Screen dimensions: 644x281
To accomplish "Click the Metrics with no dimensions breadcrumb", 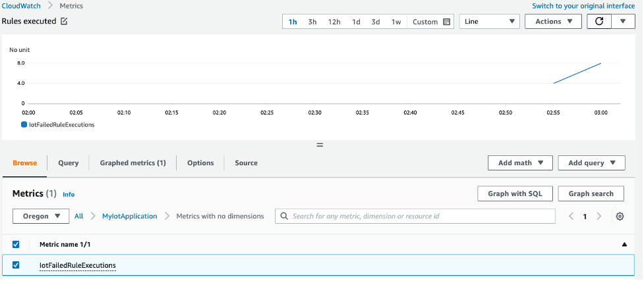I will click(220, 216).
